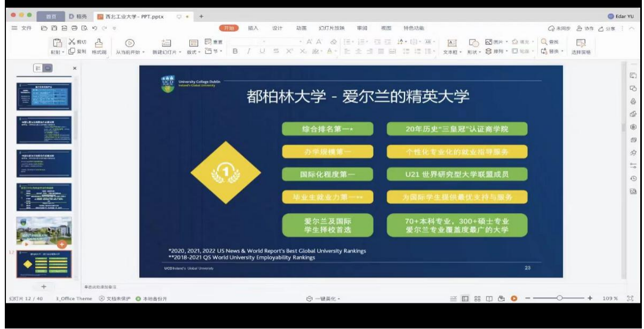
Task: Switch to the Design (设计) tab
Action: 277,28
